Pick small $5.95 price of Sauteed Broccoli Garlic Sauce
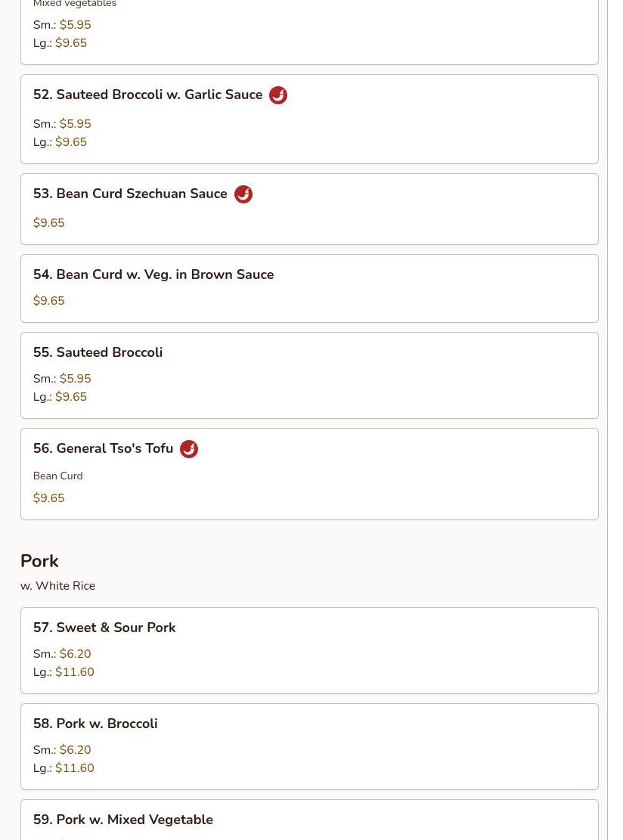This screenshot has width=623, height=840. [76, 124]
